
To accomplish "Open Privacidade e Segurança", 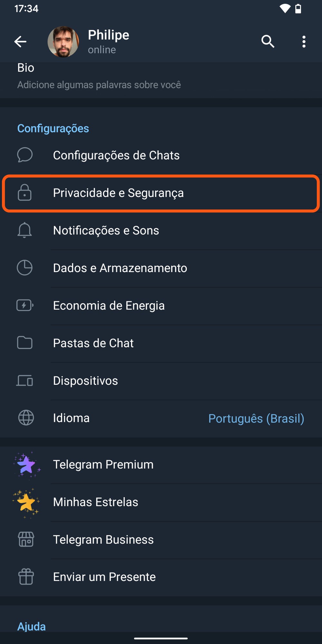I will [x=118, y=193].
